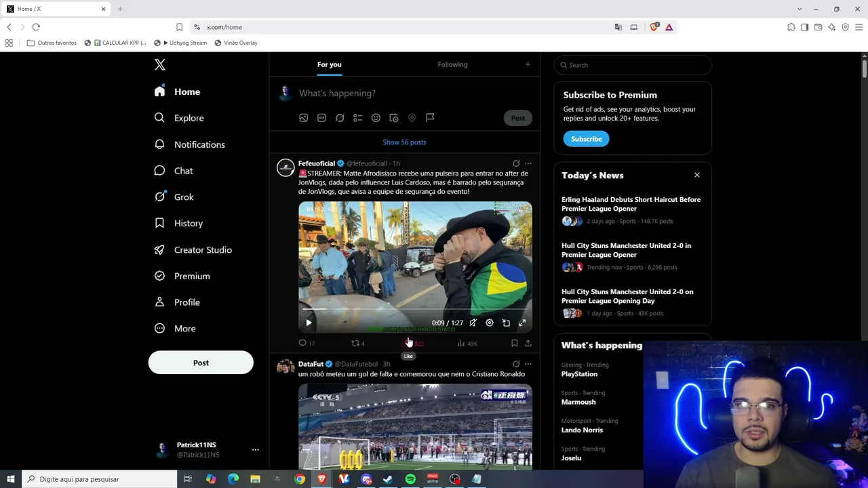Open Brave Shields icon in address bar
This screenshot has width=868, height=488.
tap(654, 27)
